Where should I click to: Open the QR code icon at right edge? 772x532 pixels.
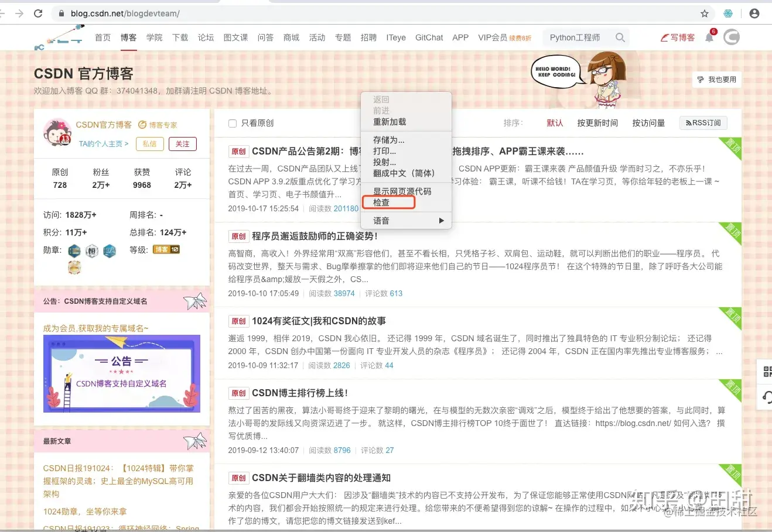(x=767, y=371)
